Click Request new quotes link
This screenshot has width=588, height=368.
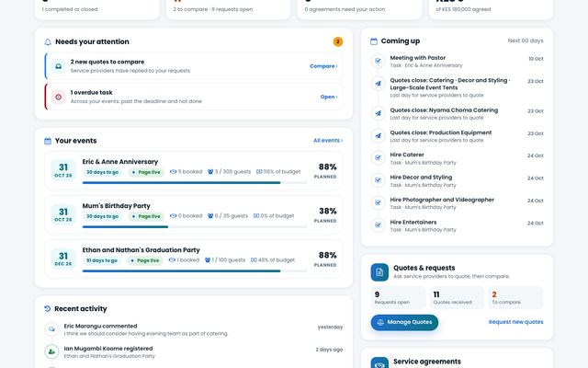(x=515, y=322)
